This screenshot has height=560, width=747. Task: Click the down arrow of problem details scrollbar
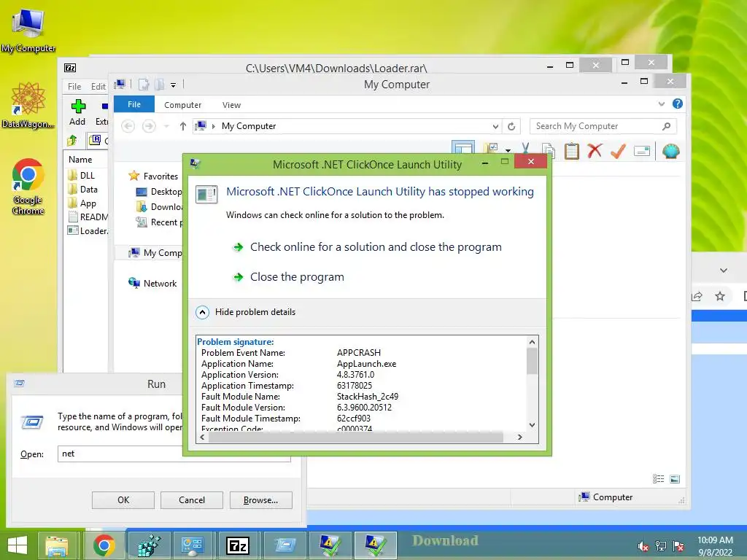pyautogui.click(x=532, y=425)
